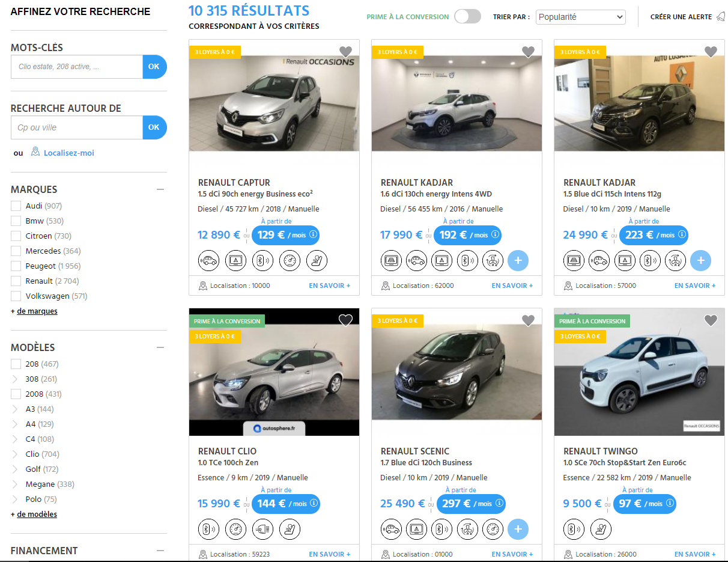Favorite the Kadjar 1.5 Blue dCi listing

pos(711,52)
